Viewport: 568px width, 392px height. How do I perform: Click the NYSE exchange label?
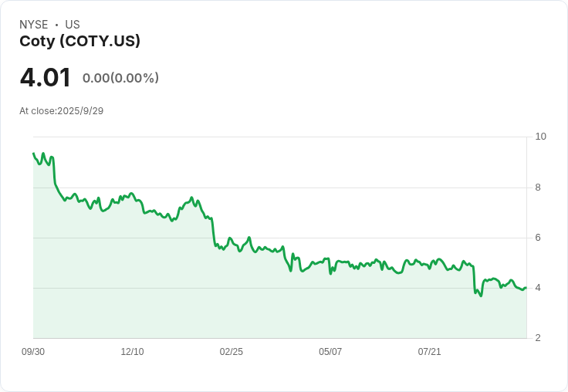34,25
